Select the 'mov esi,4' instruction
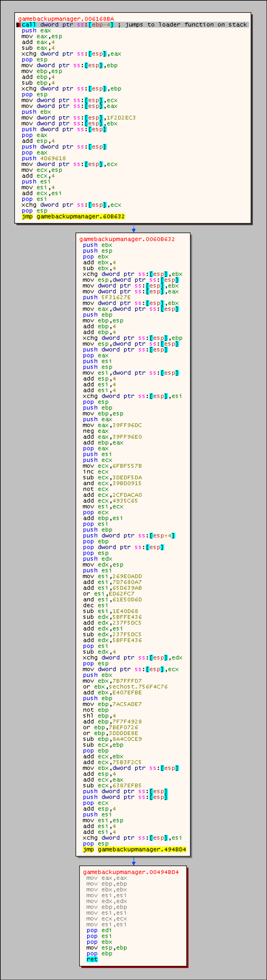This screenshot has height=980, width=267. coord(38,187)
